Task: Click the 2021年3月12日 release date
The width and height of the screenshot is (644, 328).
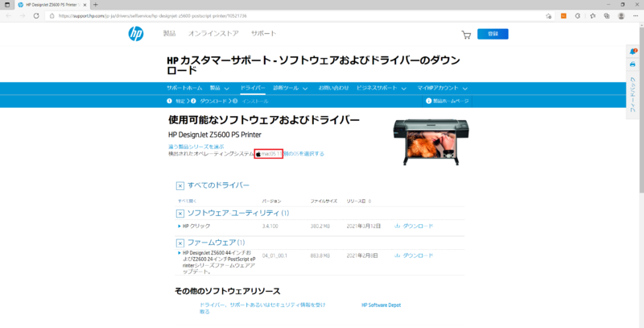Action: pyautogui.click(x=364, y=226)
